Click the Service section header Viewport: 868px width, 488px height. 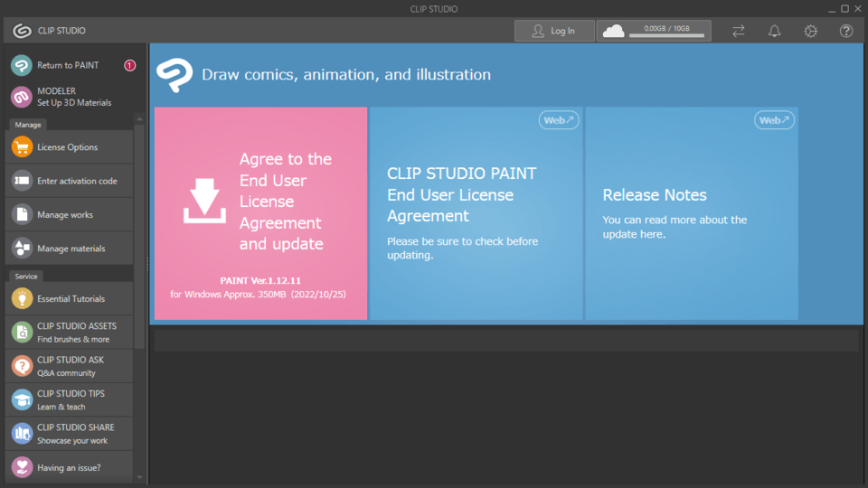point(26,277)
